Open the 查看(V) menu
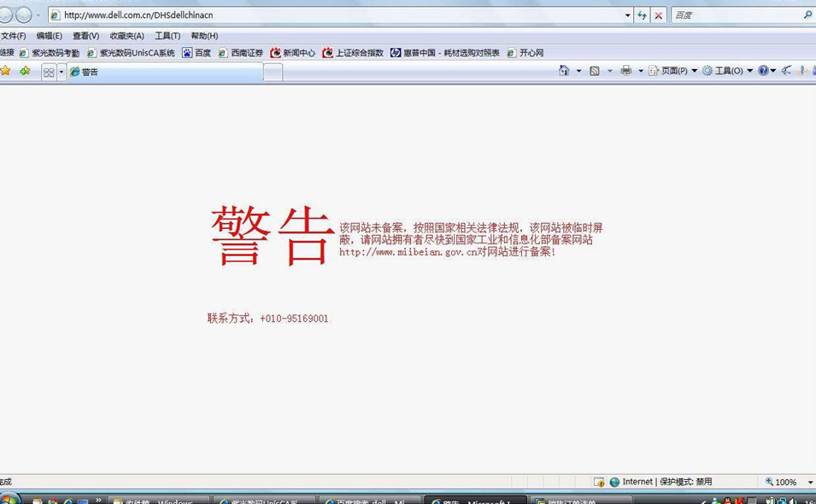Screen dimensions: 816x504 (85, 36)
